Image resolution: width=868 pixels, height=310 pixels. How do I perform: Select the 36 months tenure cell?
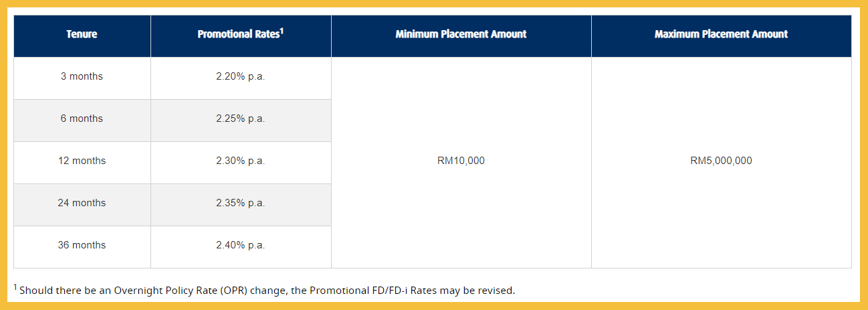82,246
